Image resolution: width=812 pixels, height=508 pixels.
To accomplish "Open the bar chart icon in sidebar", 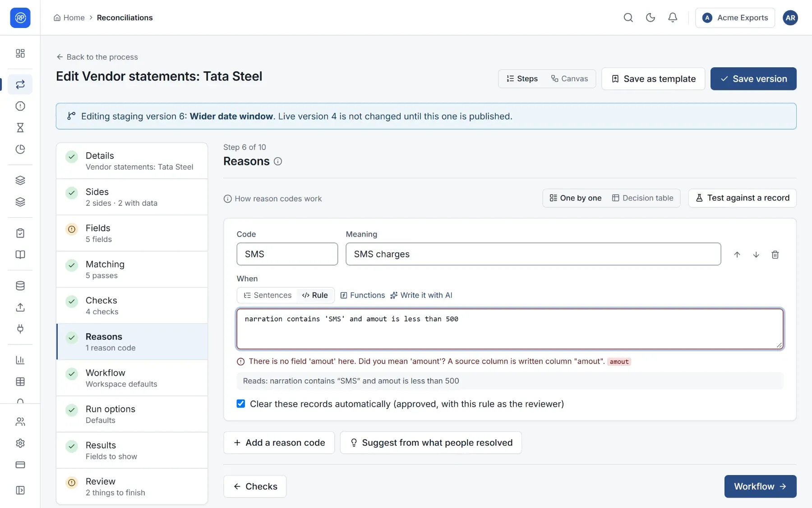I will click(20, 360).
